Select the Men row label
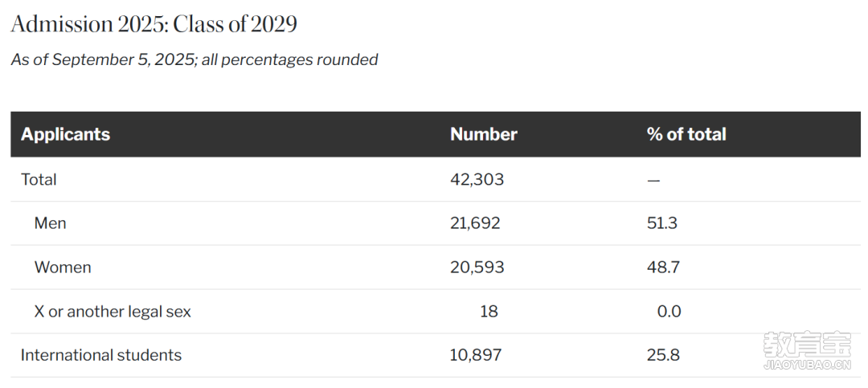Image resolution: width=868 pixels, height=388 pixels. (x=50, y=223)
